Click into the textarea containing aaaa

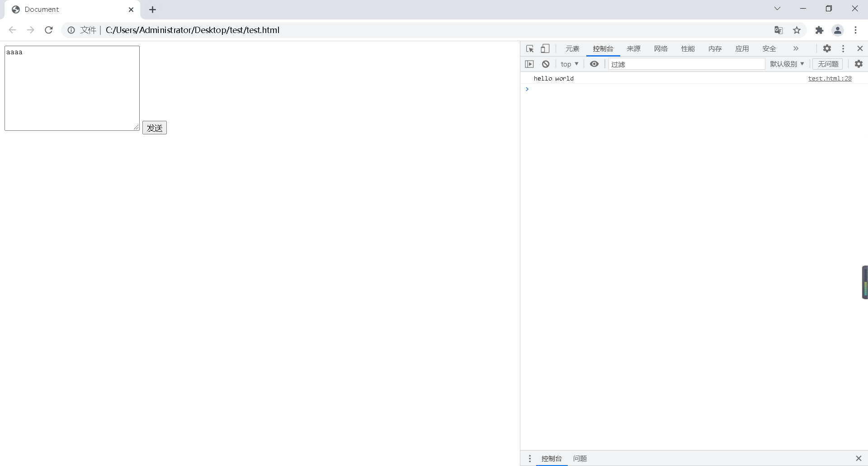coord(72,88)
